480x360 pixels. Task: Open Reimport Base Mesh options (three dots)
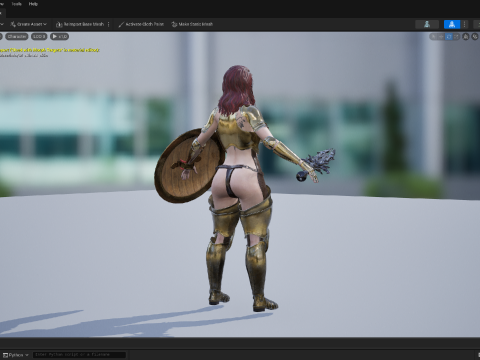(x=109, y=24)
